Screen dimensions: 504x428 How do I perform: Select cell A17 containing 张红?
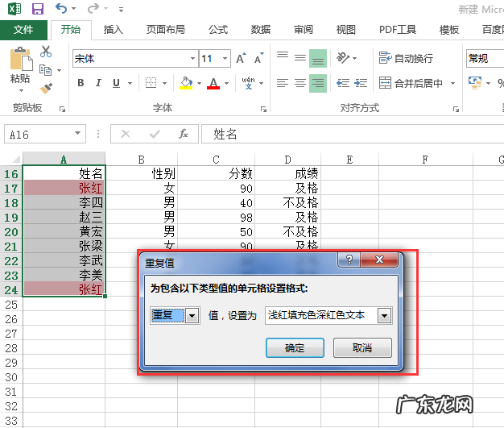pos(64,188)
